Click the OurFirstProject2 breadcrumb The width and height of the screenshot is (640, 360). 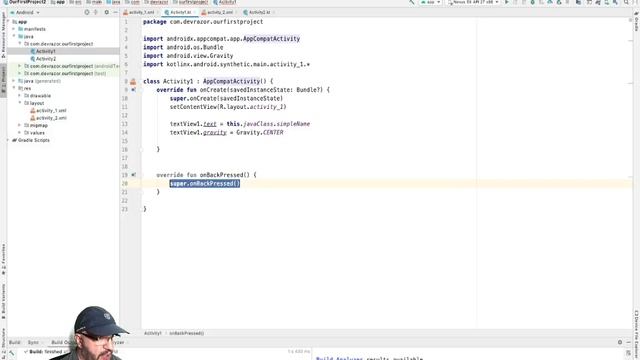coord(24,2)
